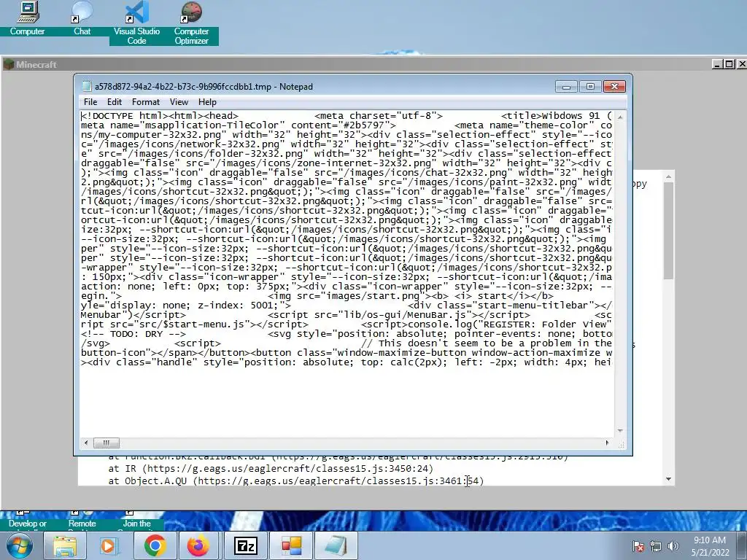This screenshot has height=560, width=747.
Task: Click Minecraft window scrollbar up arrow
Action: click(x=668, y=176)
